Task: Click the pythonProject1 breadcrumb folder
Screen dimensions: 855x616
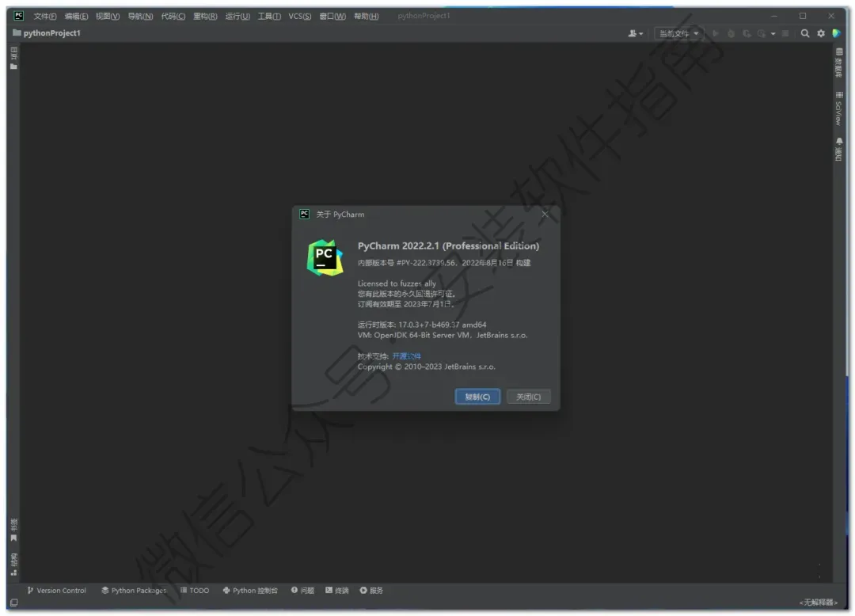Action: (47, 32)
